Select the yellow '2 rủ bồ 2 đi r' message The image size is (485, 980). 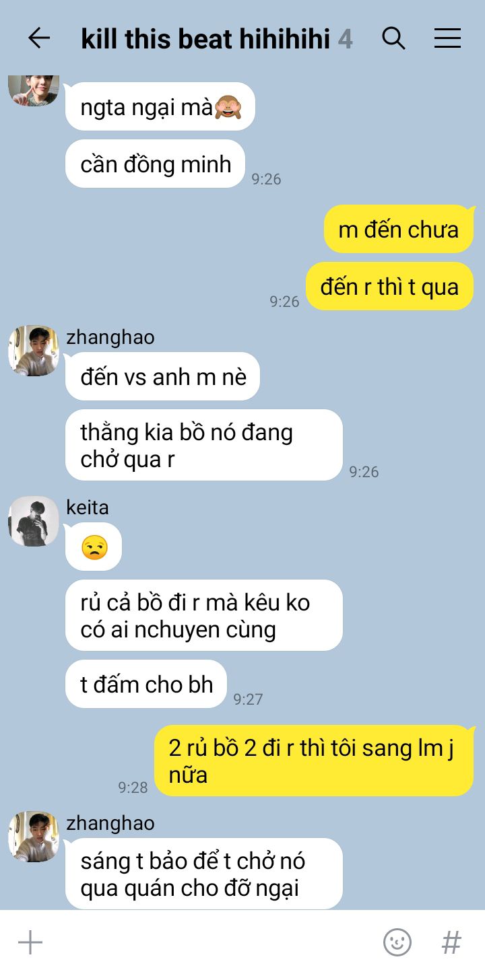(x=314, y=761)
